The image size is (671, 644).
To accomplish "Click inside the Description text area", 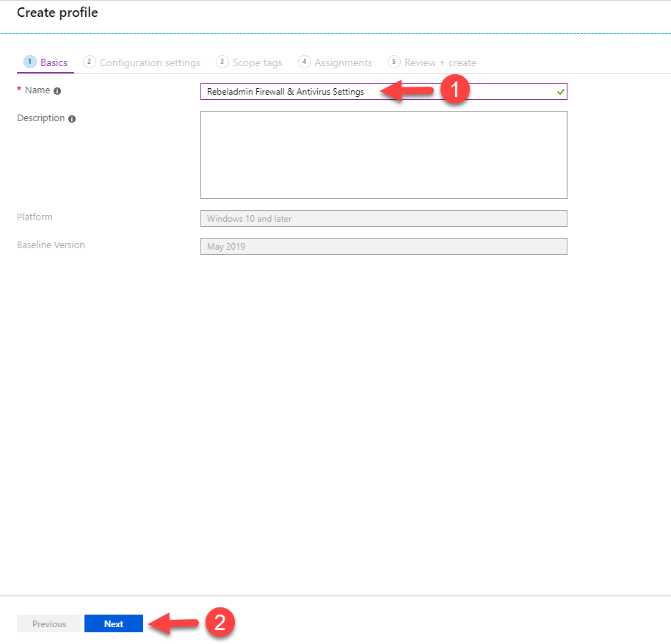I will tap(384, 155).
